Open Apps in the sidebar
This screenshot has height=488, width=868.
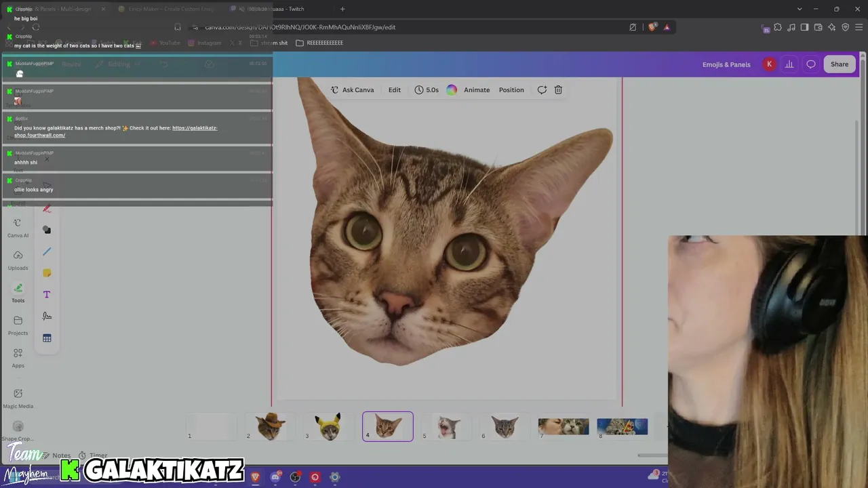(18, 358)
